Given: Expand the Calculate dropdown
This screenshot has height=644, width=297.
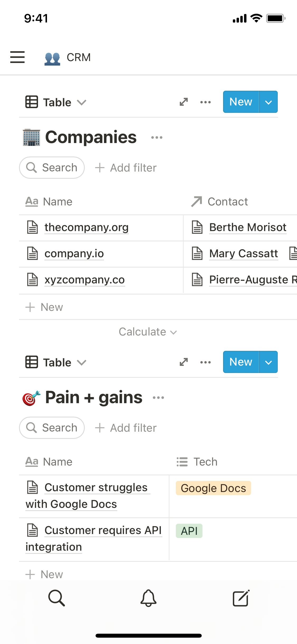Looking at the screenshot, I should 148,332.
